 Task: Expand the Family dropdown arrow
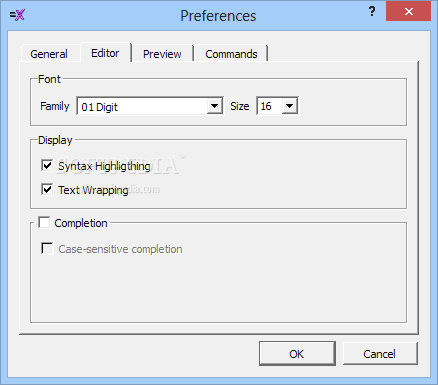[215, 106]
